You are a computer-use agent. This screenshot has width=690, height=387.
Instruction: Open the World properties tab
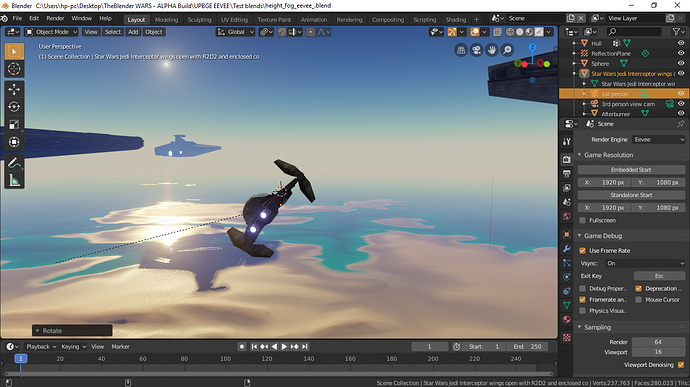click(x=567, y=216)
